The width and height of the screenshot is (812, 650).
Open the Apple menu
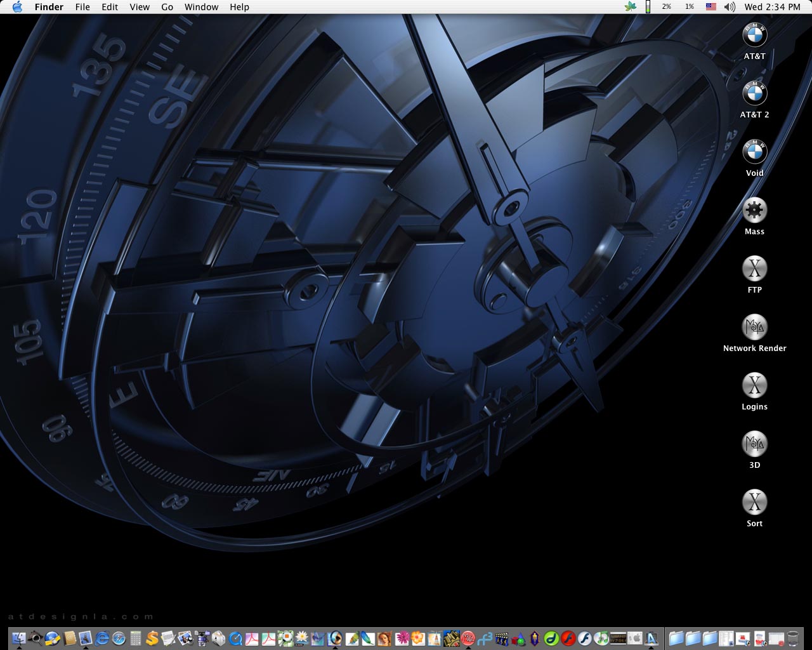point(17,7)
